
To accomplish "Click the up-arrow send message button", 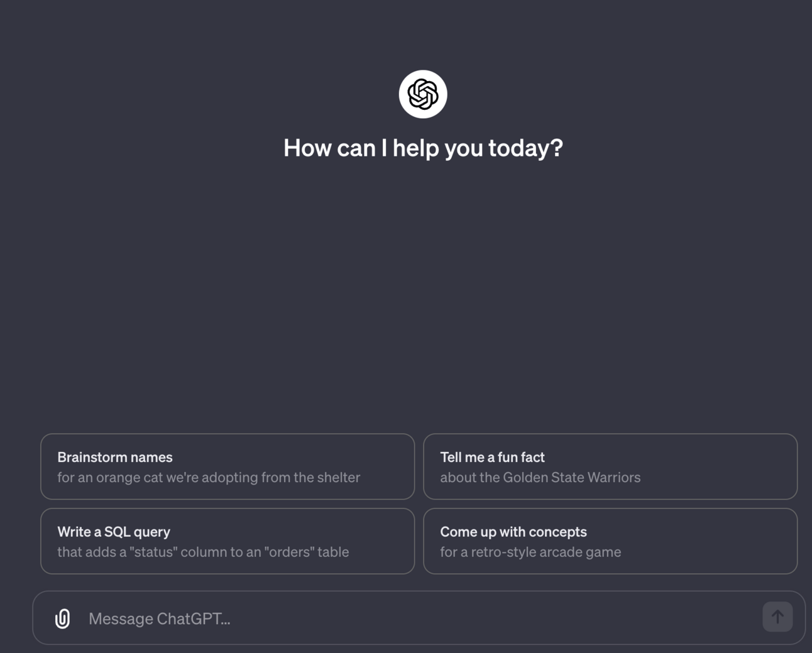I will [777, 617].
